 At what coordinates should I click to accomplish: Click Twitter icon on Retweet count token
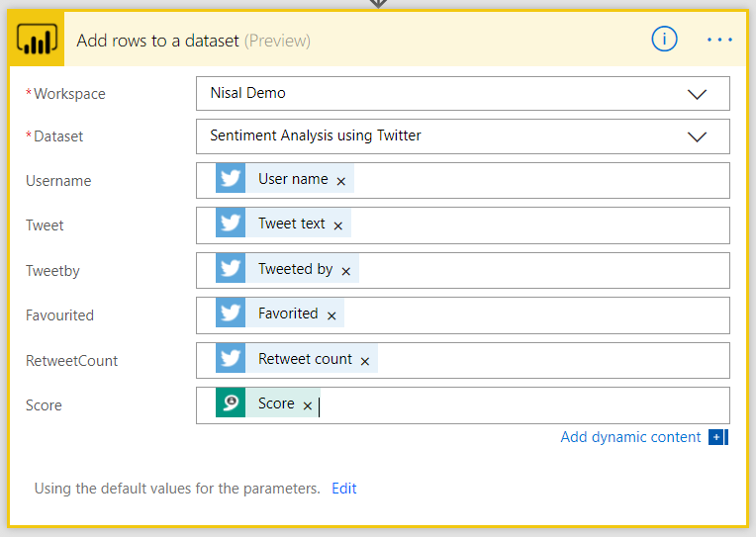coord(231,358)
